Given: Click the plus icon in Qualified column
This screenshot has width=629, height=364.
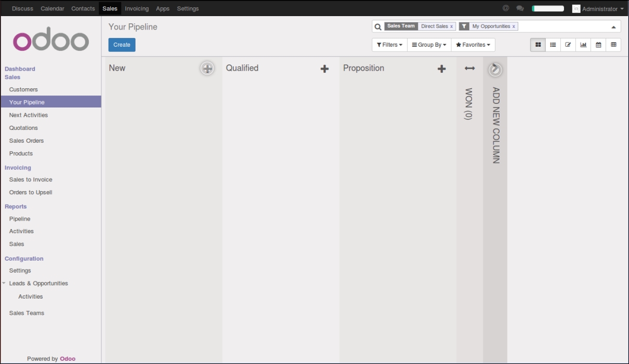Looking at the screenshot, I should pos(324,69).
